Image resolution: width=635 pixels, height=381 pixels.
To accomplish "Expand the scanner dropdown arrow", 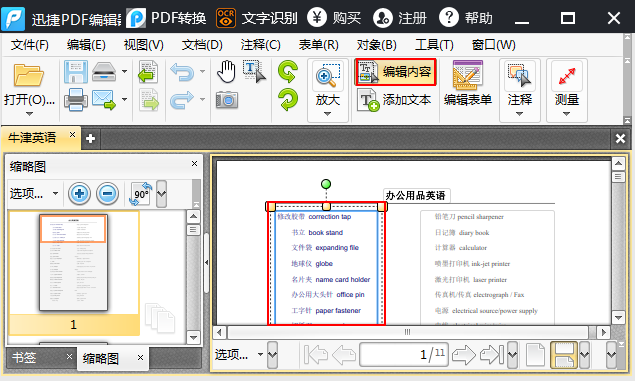I will (124, 72).
